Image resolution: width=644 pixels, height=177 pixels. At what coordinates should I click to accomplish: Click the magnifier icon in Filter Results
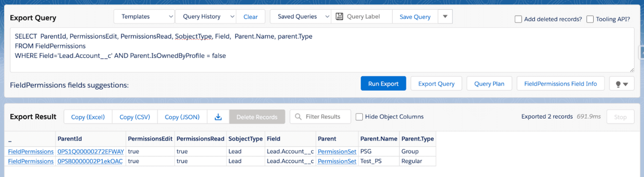[x=299, y=117]
